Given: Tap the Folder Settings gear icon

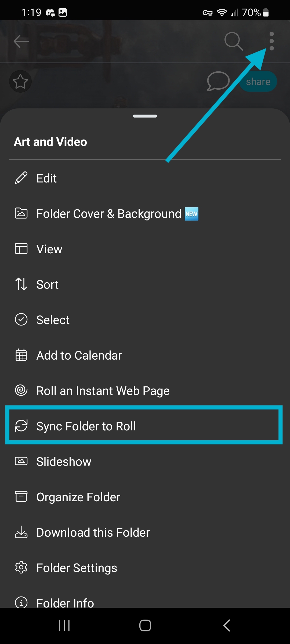Looking at the screenshot, I should click(x=21, y=568).
